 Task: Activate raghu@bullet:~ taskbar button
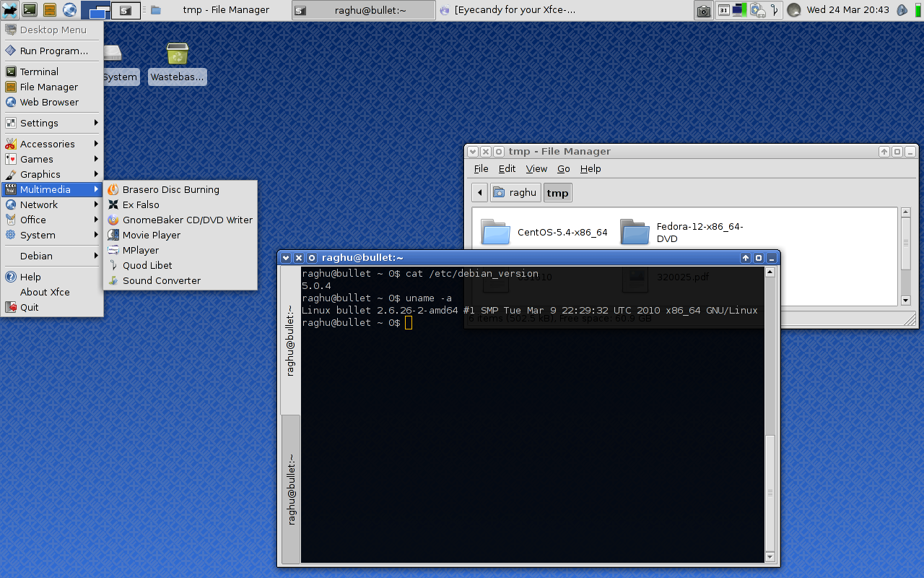[364, 10]
